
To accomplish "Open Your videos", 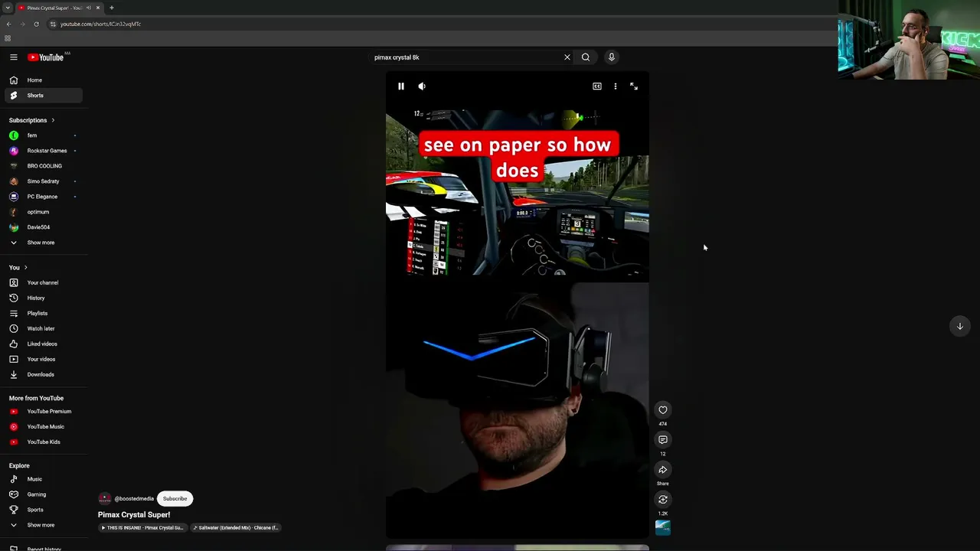I will (43, 360).
